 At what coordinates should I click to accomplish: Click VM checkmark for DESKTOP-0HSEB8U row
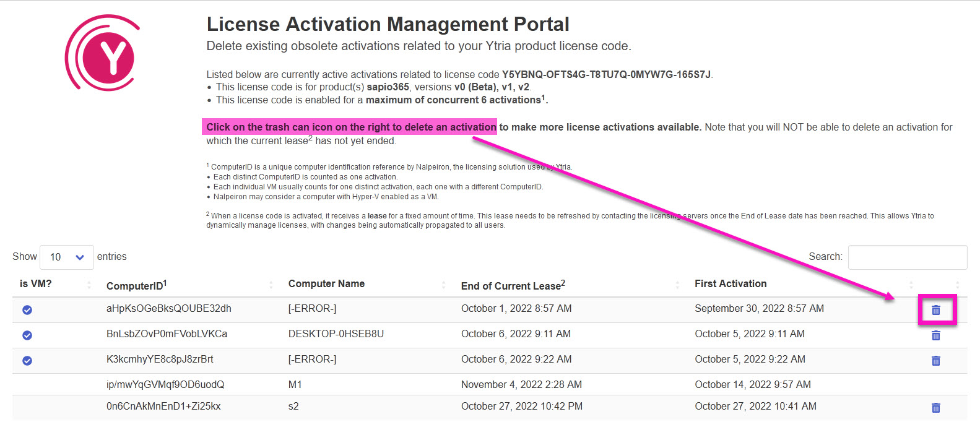[27, 335]
